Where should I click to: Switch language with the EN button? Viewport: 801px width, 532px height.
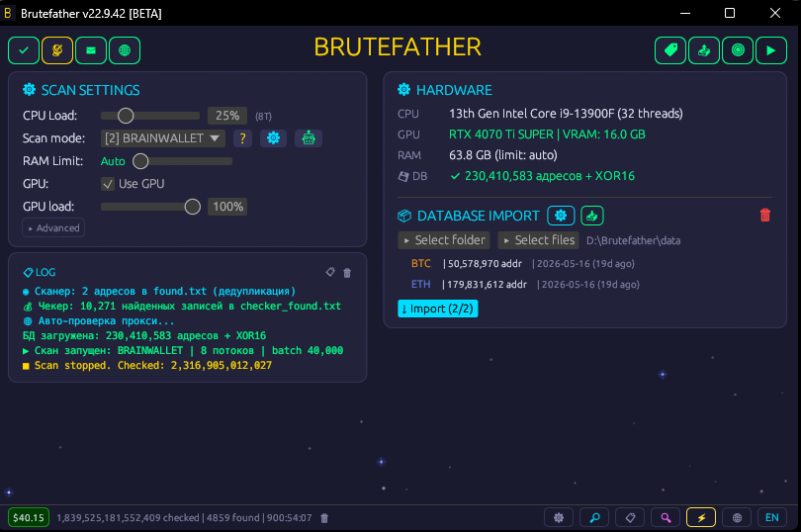click(x=772, y=518)
